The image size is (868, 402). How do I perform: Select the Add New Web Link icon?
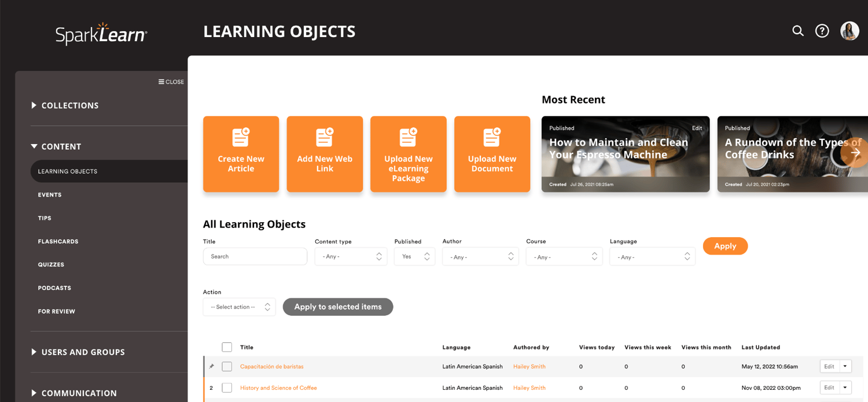(x=325, y=137)
